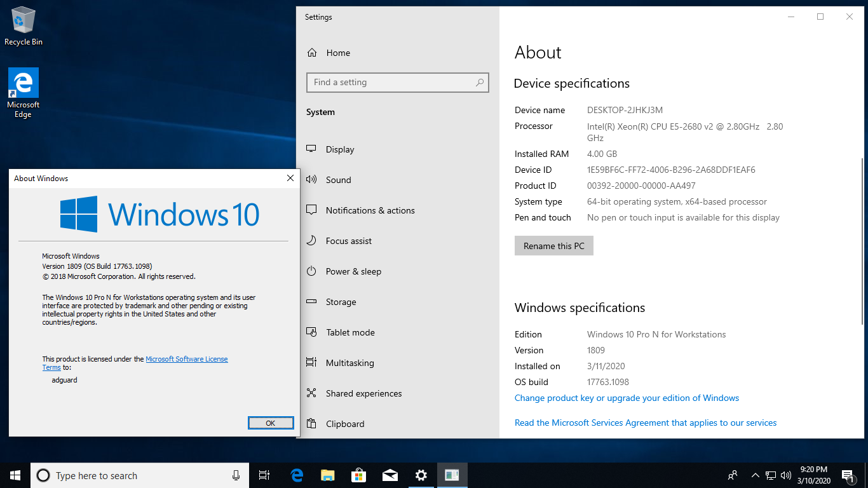The image size is (868, 488).
Task: Click the licensed user name adguard
Action: 65,379
